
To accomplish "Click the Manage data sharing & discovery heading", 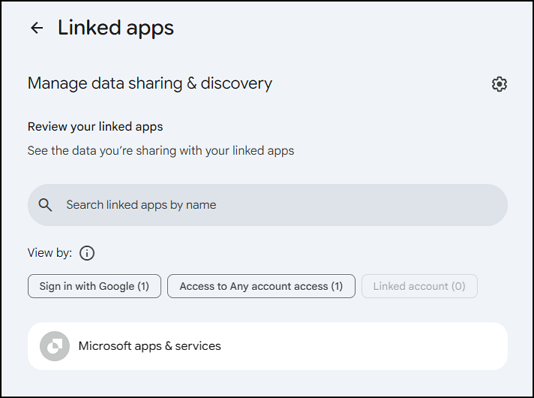I will pyautogui.click(x=150, y=83).
